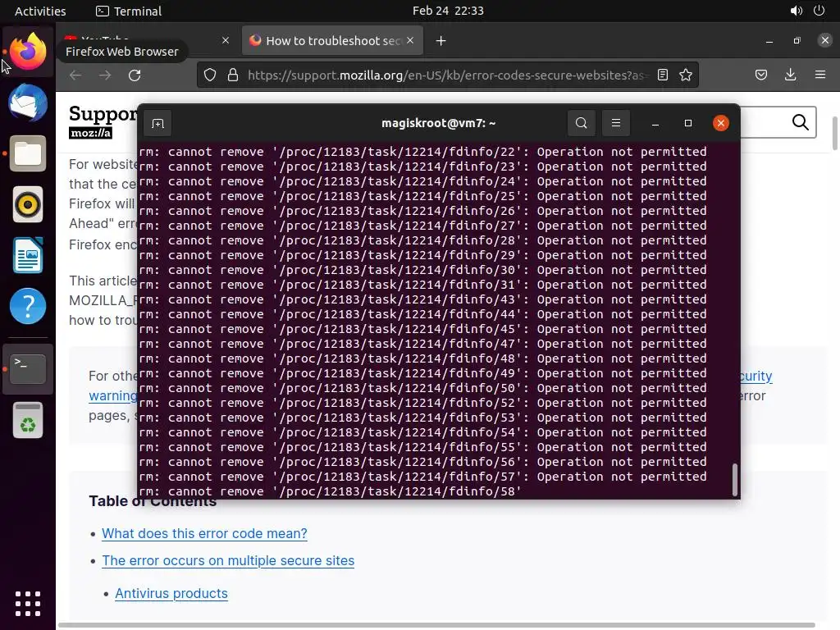The height and width of the screenshot is (630, 840).
Task: Open the Files manager dock icon
Action: pos(28,153)
